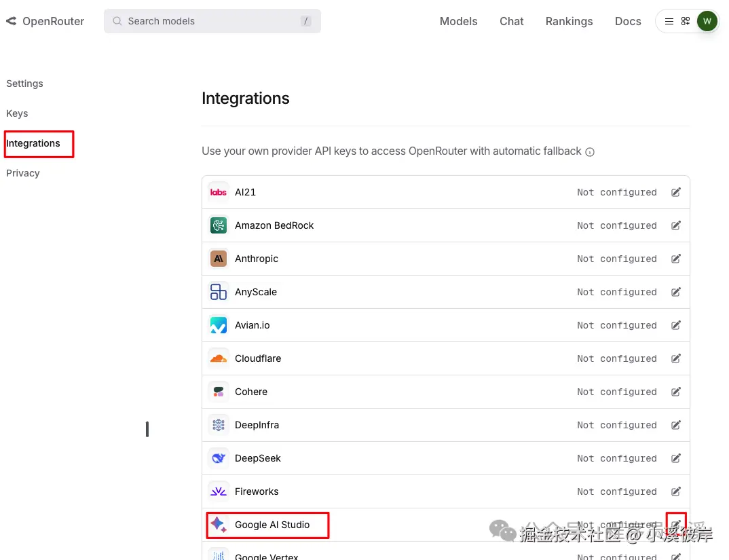This screenshot has height=560, width=729.
Task: Open the Search models input field
Action: (x=212, y=21)
